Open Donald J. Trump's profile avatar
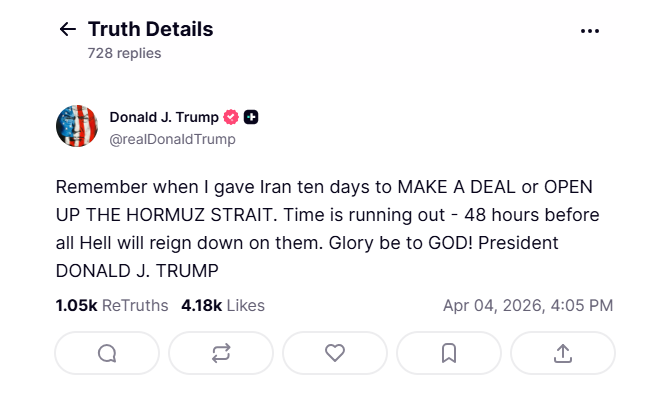This screenshot has width=669, height=414. pos(77,127)
